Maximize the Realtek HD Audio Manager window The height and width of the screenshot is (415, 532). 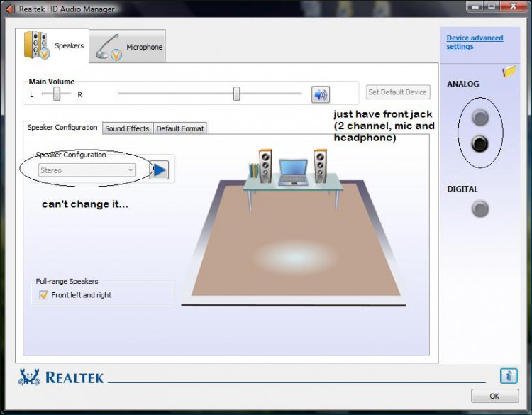[x=492, y=6]
